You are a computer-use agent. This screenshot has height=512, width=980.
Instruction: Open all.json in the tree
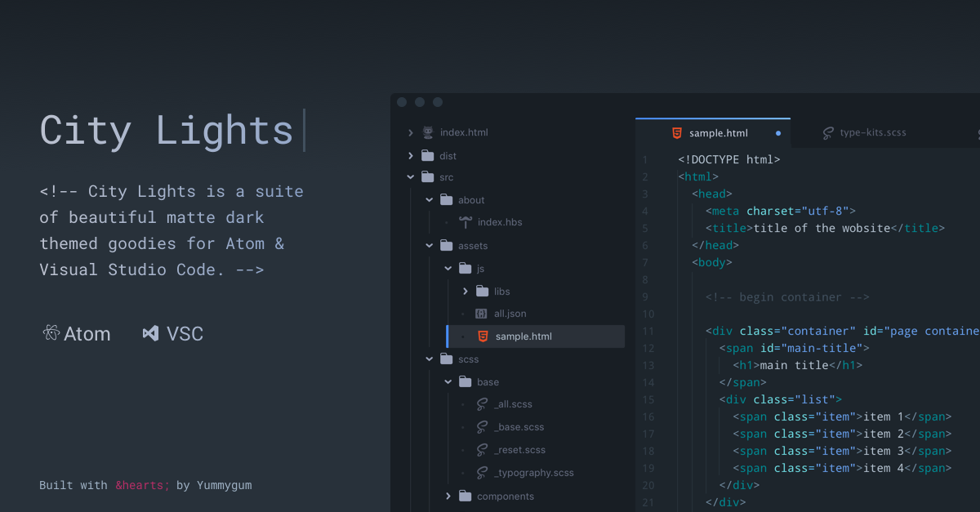click(x=510, y=314)
